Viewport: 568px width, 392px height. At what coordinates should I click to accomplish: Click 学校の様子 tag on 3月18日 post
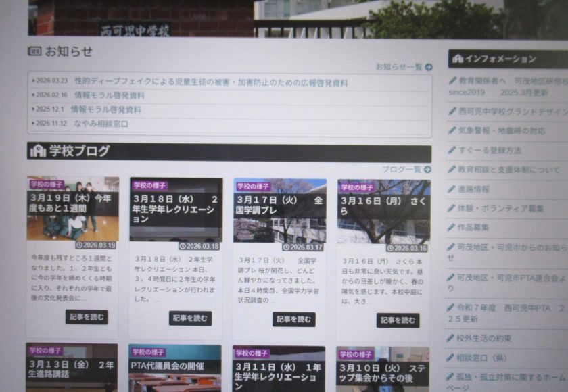(x=149, y=185)
